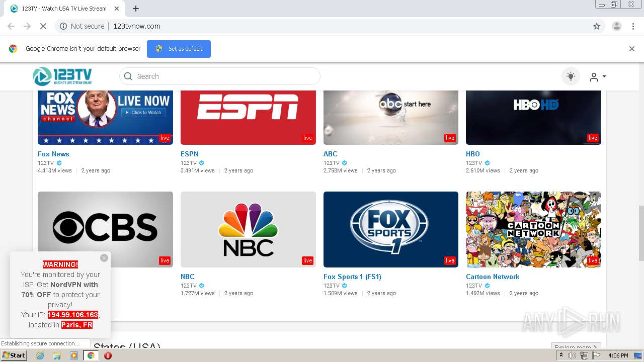Click red security icon in taskbar

pos(108,355)
